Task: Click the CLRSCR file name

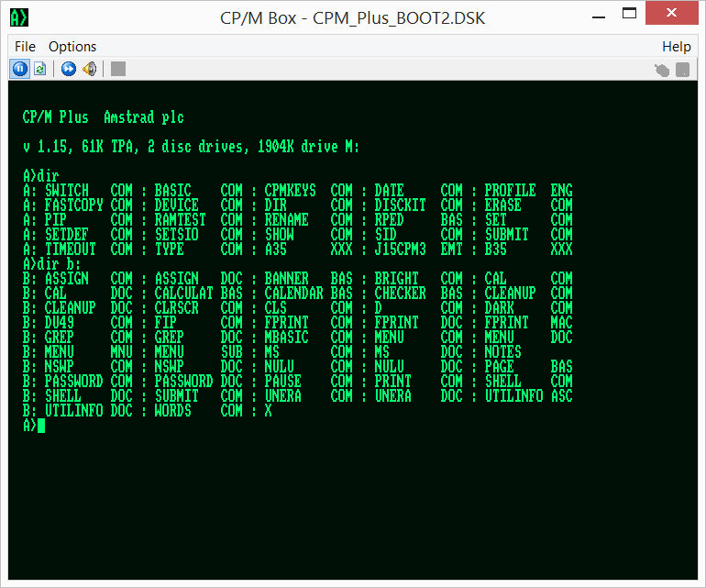Action: pyautogui.click(x=176, y=307)
